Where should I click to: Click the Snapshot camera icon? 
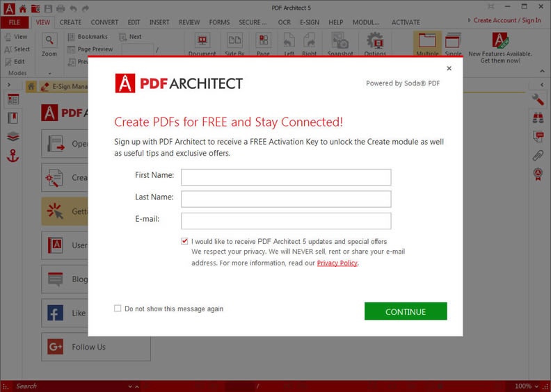340,40
